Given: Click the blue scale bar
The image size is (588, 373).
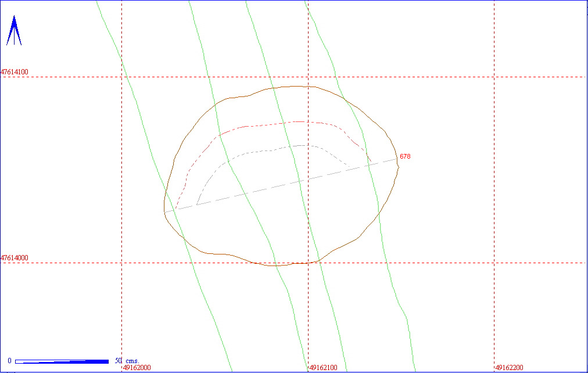Looking at the screenshot, I should coord(62,361).
